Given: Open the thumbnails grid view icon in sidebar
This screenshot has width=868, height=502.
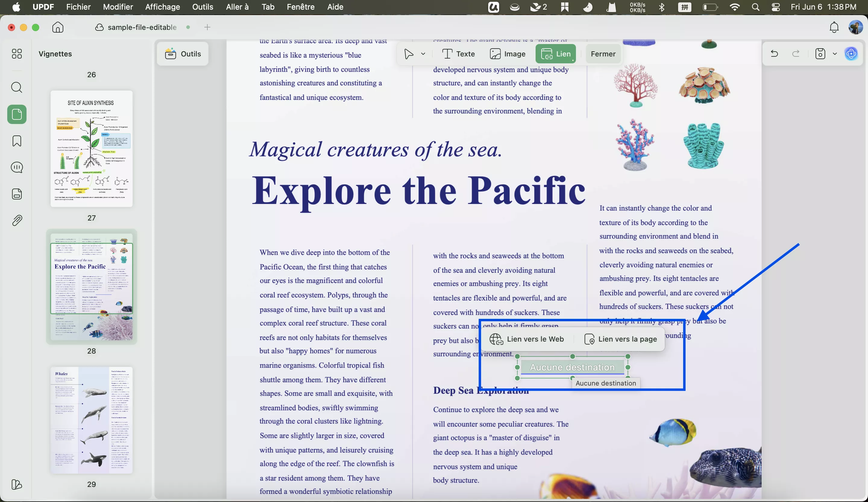Looking at the screenshot, I should tap(17, 54).
